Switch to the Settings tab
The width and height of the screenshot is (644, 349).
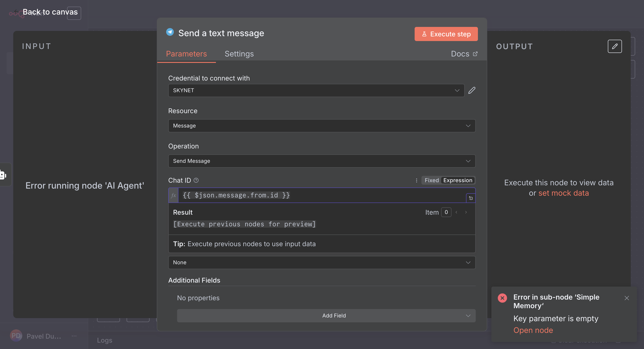coord(239,54)
